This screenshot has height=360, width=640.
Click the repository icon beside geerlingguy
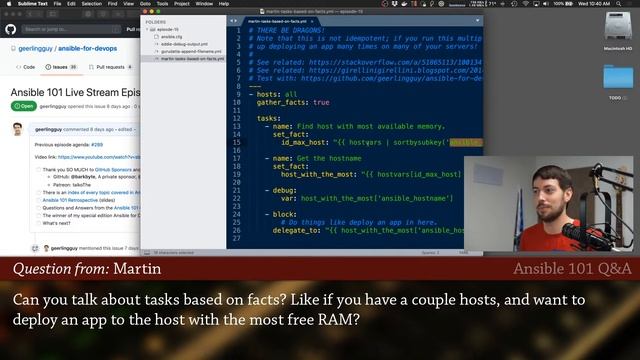click(13, 49)
